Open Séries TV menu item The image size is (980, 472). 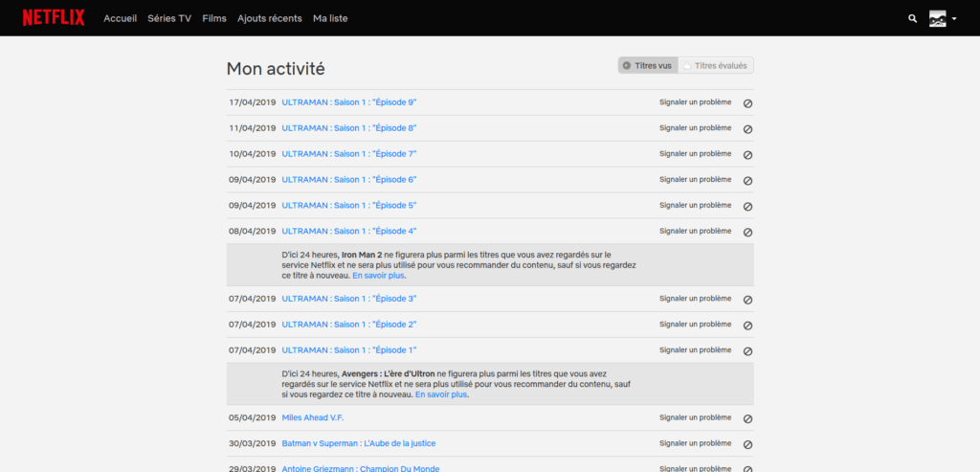(169, 19)
